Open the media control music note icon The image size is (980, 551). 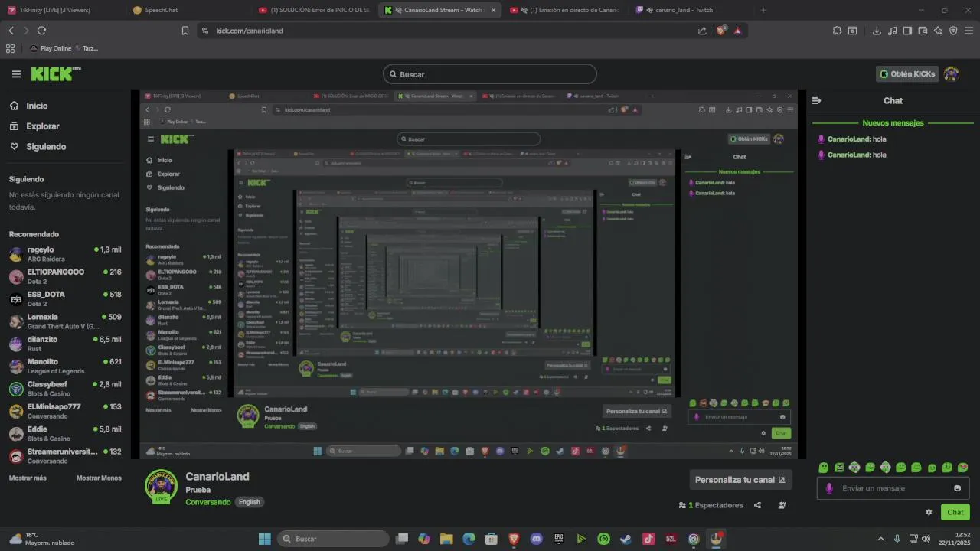(892, 31)
